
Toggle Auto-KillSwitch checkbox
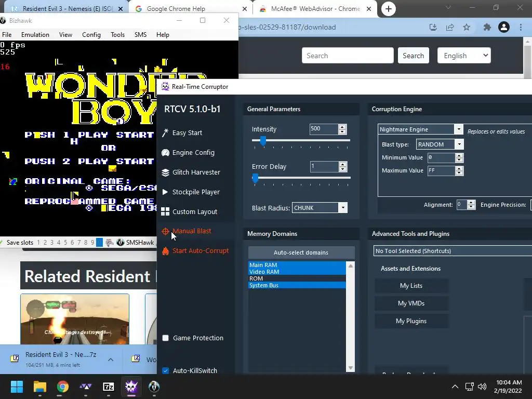[166, 370]
